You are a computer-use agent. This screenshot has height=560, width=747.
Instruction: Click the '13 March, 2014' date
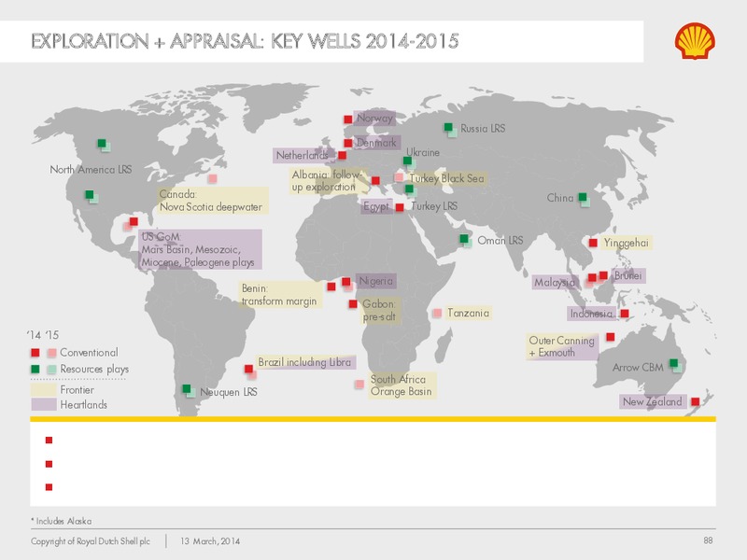(210, 541)
